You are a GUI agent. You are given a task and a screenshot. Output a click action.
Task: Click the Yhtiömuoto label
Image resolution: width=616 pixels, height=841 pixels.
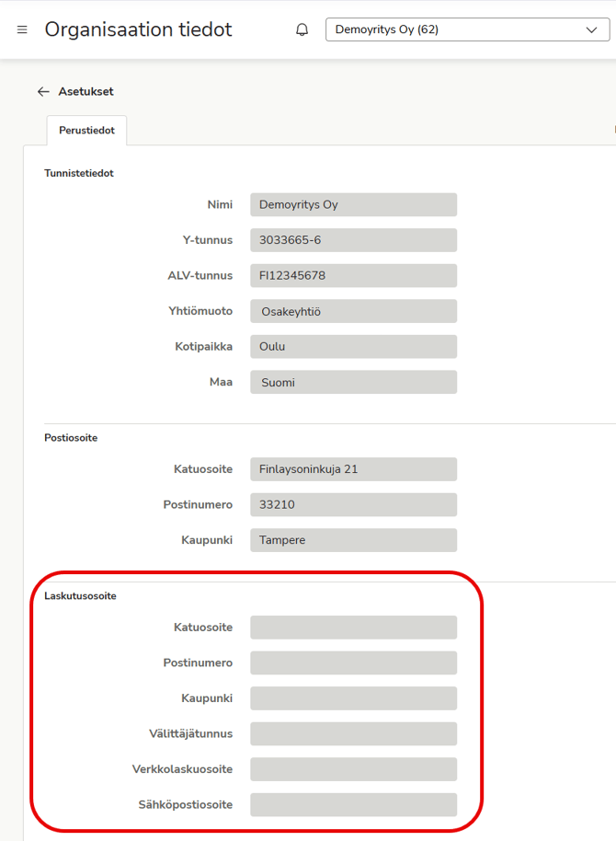coord(200,311)
